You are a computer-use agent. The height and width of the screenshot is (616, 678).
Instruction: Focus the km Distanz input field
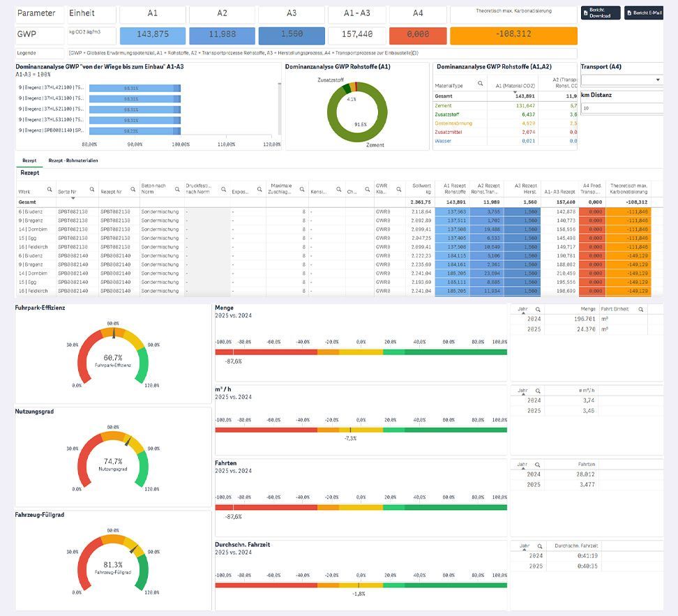621,108
